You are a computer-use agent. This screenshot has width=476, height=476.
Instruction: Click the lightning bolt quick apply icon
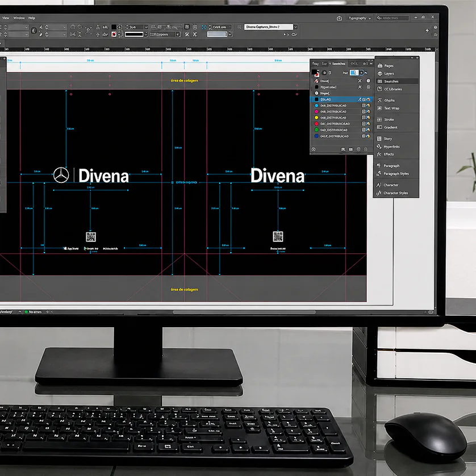(x=427, y=31)
